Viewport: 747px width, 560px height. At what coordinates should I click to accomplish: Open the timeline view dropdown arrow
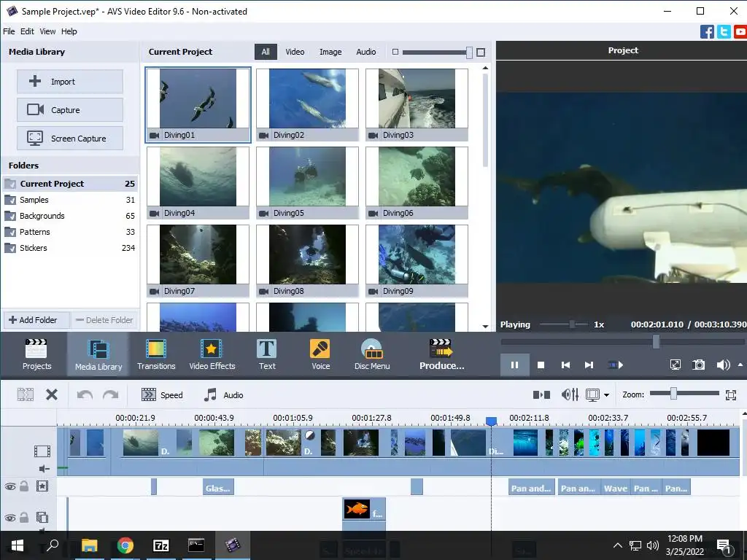(x=607, y=395)
